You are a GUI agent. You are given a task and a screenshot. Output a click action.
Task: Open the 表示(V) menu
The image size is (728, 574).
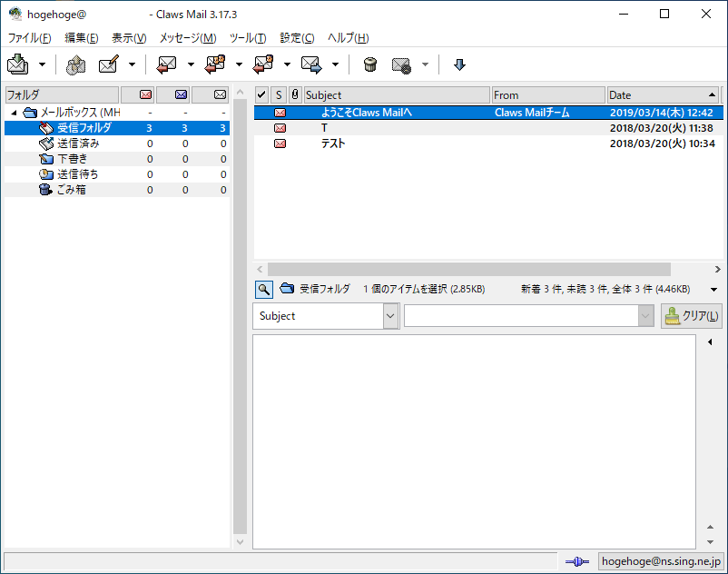click(129, 38)
